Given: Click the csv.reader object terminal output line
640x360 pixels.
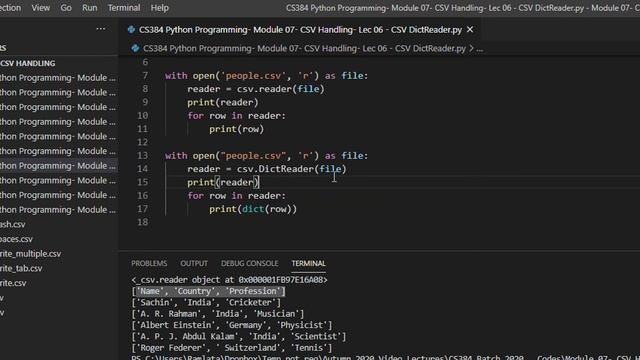Looking at the screenshot, I should coord(229,280).
